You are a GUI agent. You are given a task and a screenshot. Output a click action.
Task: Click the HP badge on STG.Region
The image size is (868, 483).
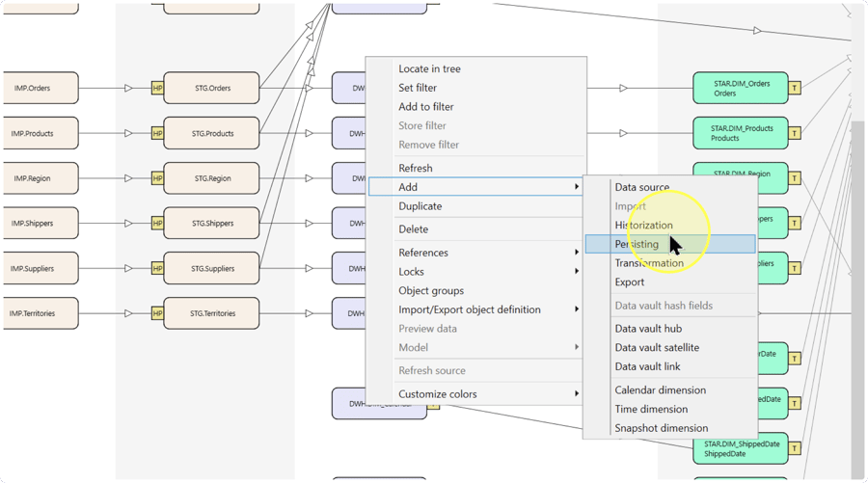[x=157, y=178]
